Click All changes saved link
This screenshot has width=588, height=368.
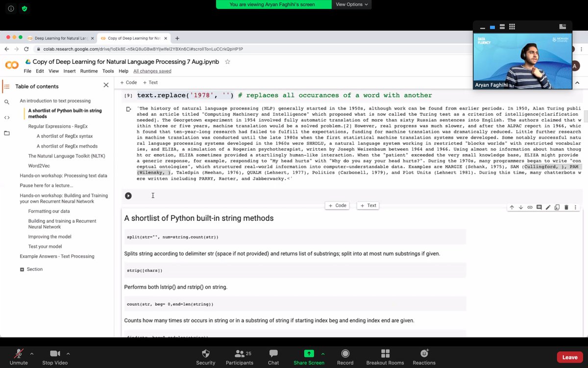click(x=152, y=71)
